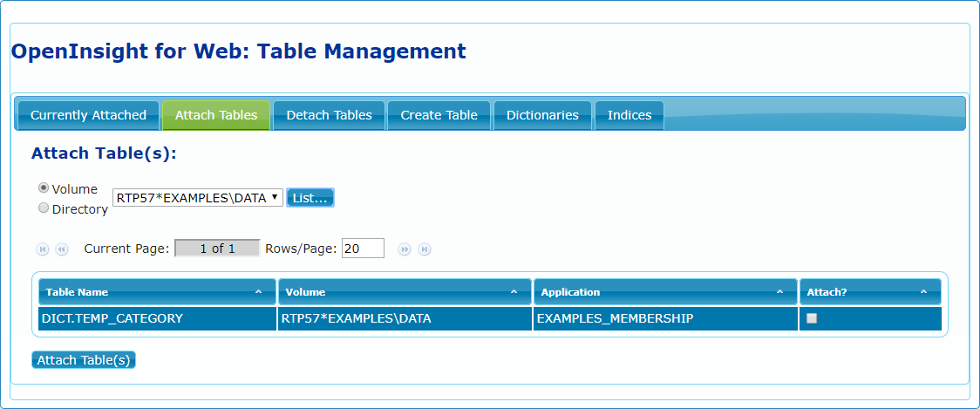Viewport: 980px width, 409px height.
Task: Select the Directory radio button
Action: 44,208
